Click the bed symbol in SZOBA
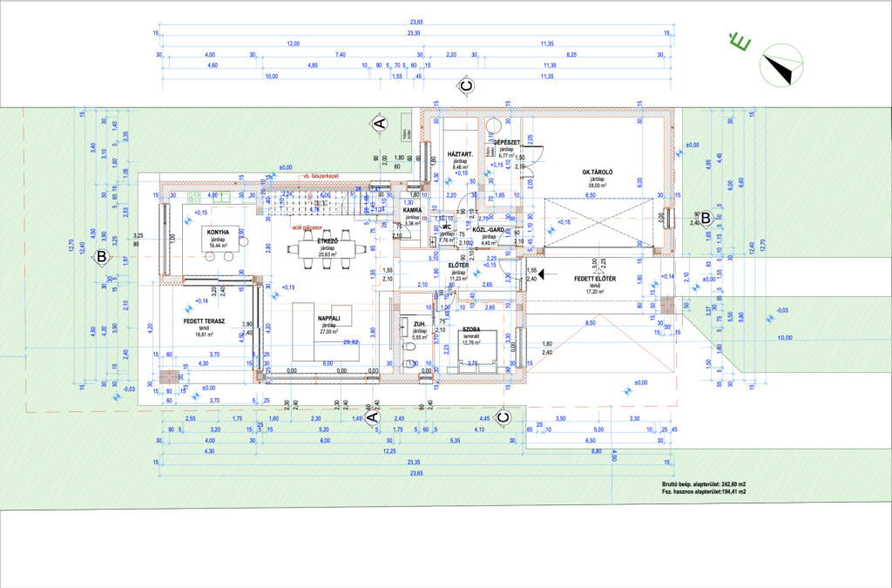 pos(476,352)
